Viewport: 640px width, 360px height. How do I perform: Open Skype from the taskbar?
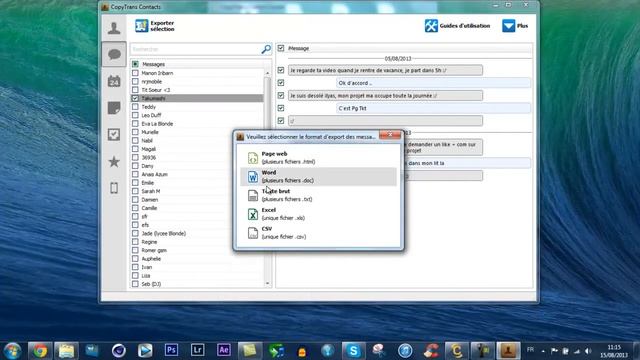click(x=353, y=351)
